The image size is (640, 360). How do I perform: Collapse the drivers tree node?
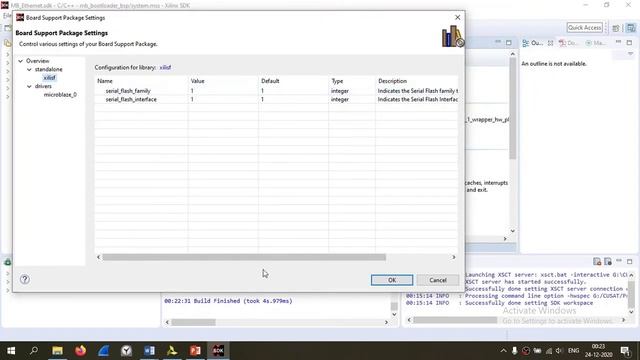29,86
